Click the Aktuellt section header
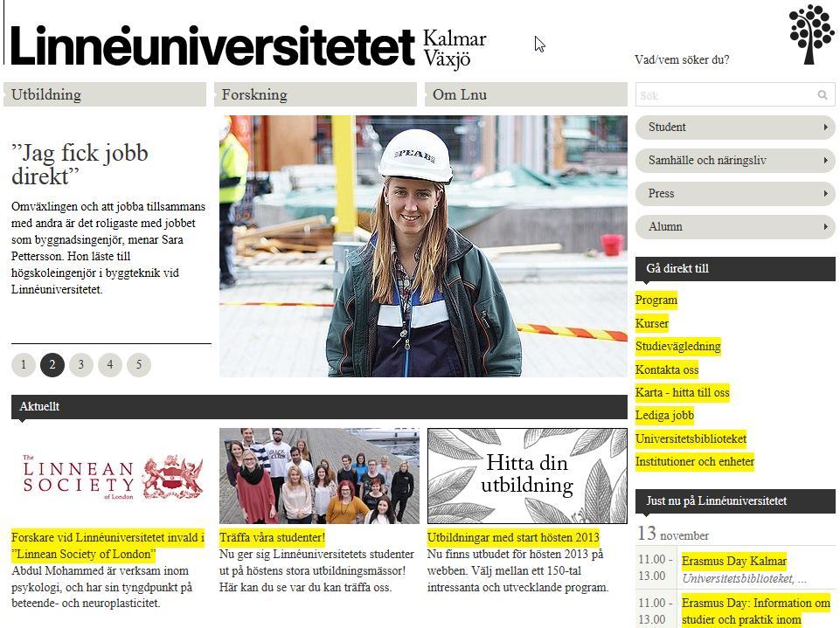840x628 pixels. [x=319, y=407]
